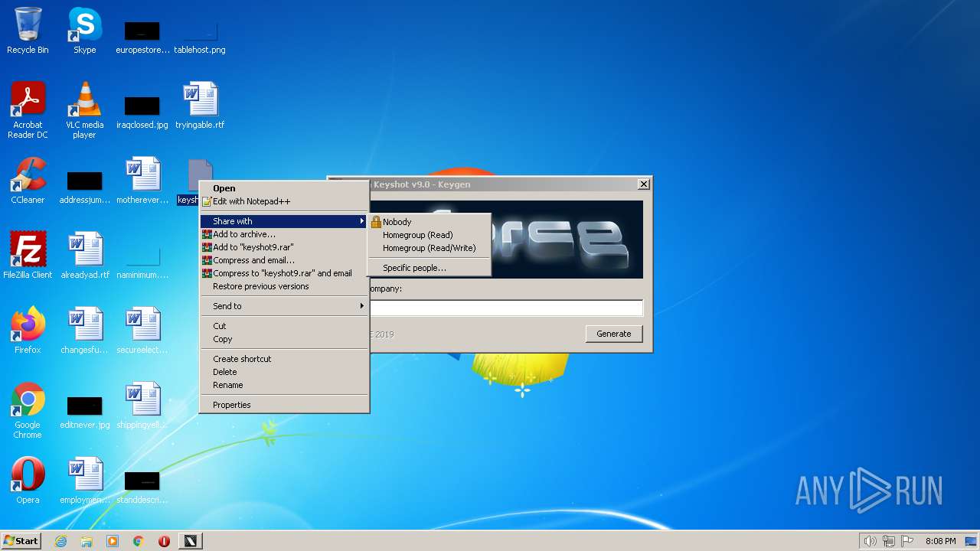
Task: Select the europestore desktop file
Action: pyautogui.click(x=142, y=37)
